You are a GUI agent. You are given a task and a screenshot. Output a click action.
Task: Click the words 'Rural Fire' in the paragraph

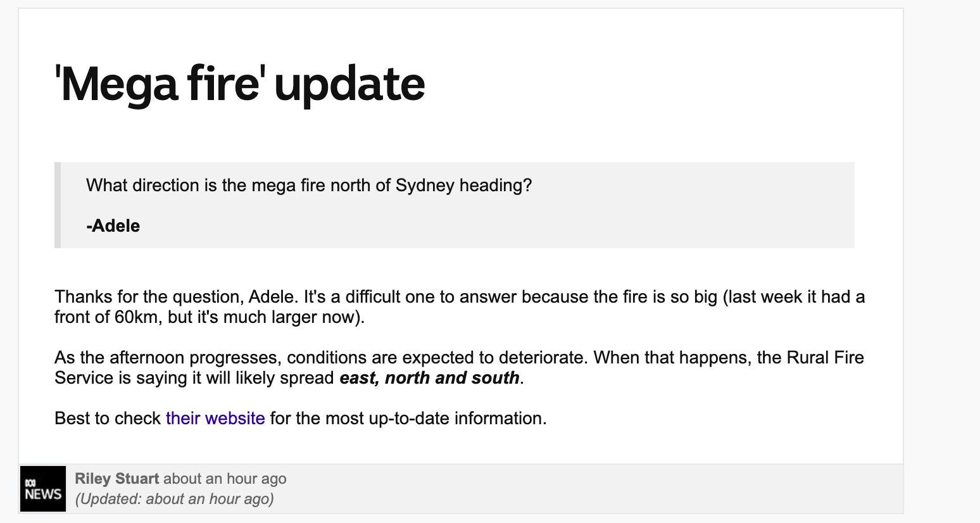[x=825, y=358]
